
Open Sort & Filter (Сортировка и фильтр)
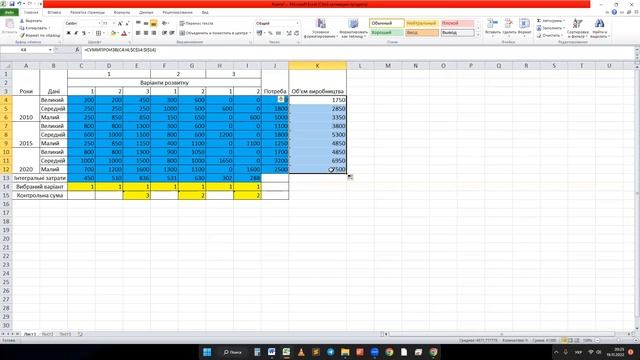click(x=578, y=28)
